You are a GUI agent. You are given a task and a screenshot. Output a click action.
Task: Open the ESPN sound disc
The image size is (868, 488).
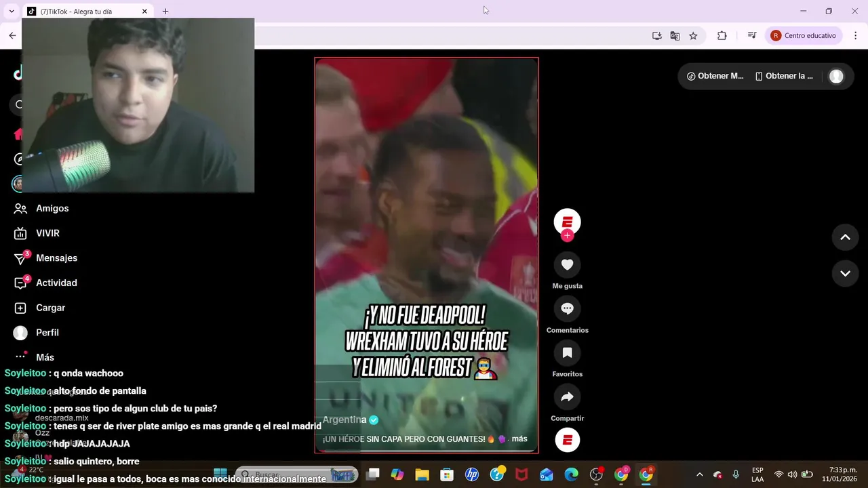tap(568, 441)
